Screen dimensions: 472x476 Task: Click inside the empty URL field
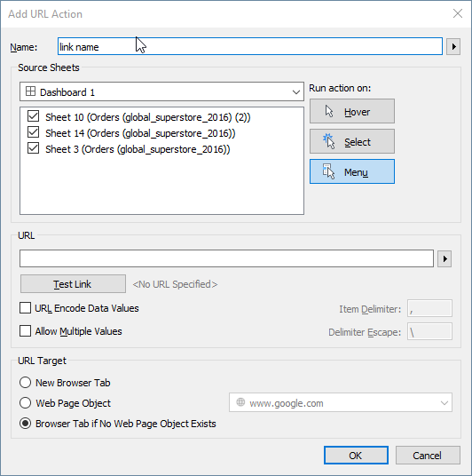pos(226,258)
